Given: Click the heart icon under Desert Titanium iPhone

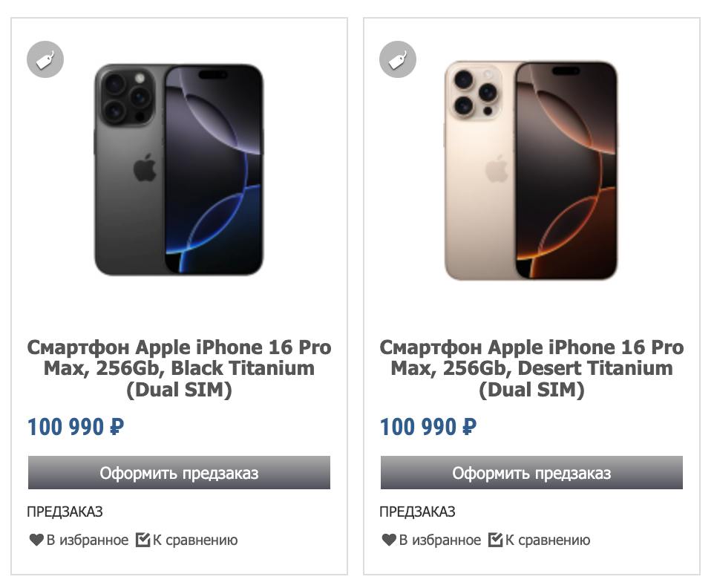Looking at the screenshot, I should pos(389,540).
